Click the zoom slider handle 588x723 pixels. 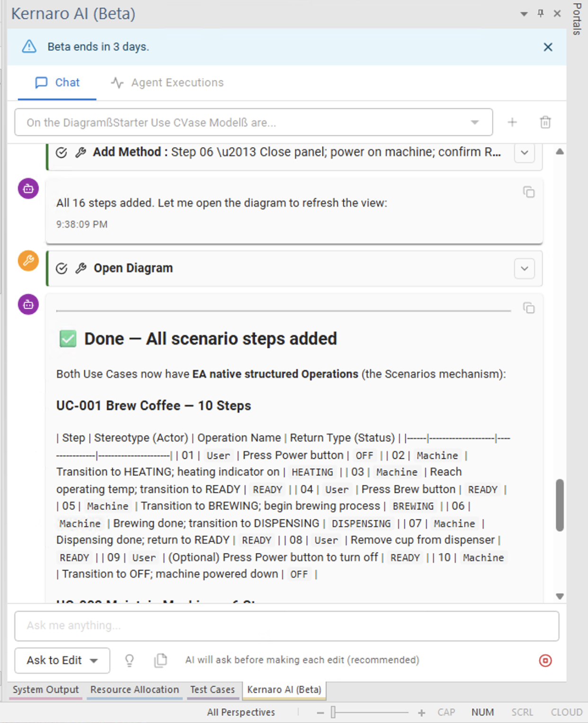click(333, 712)
